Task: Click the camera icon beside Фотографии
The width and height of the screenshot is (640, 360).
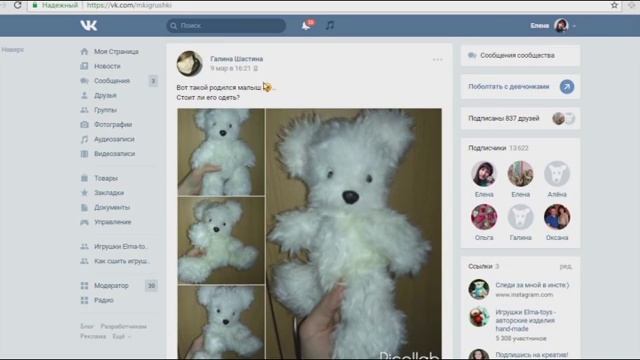Action: click(84, 124)
